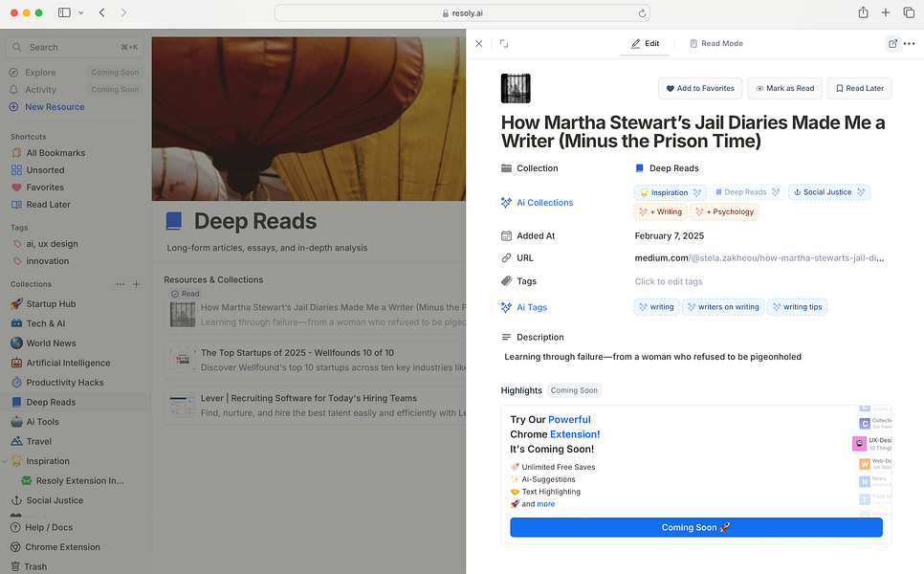The width and height of the screenshot is (924, 574).
Task: Open the Read Later shortcut icon
Action: click(x=16, y=205)
